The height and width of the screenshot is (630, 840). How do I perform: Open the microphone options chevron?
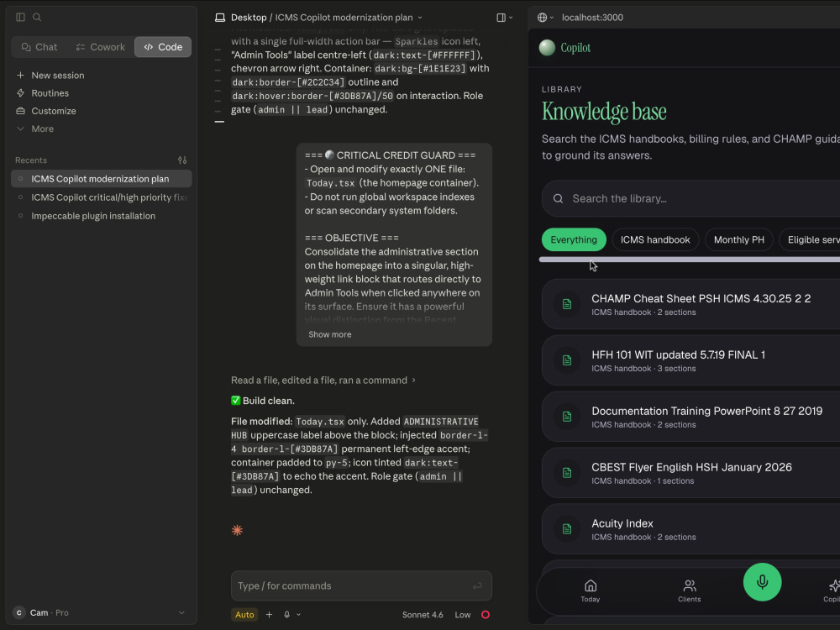coord(299,615)
